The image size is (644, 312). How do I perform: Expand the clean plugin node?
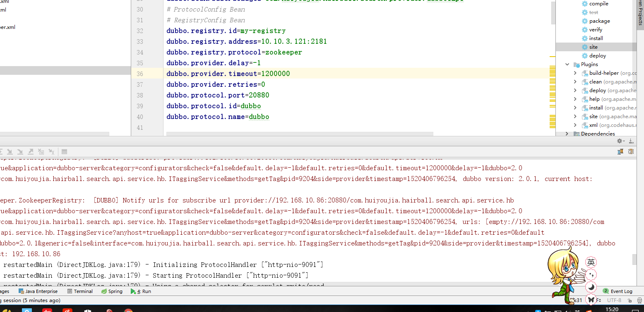coord(575,82)
